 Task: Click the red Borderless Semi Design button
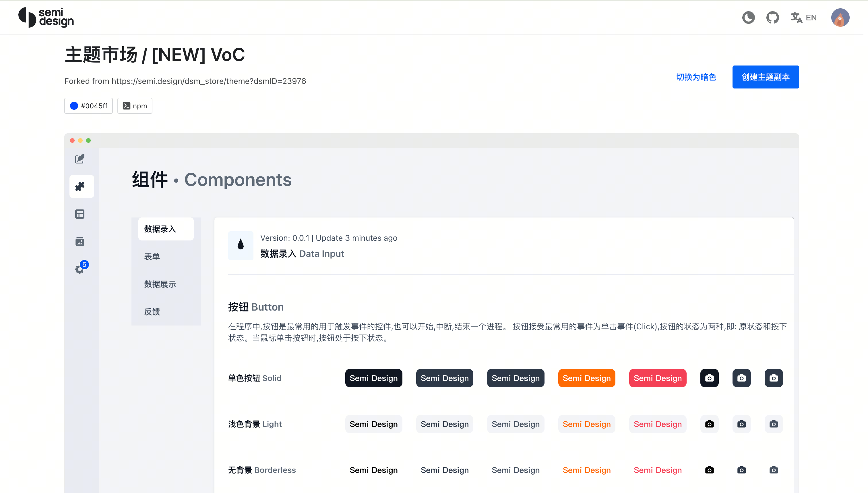pos(658,470)
